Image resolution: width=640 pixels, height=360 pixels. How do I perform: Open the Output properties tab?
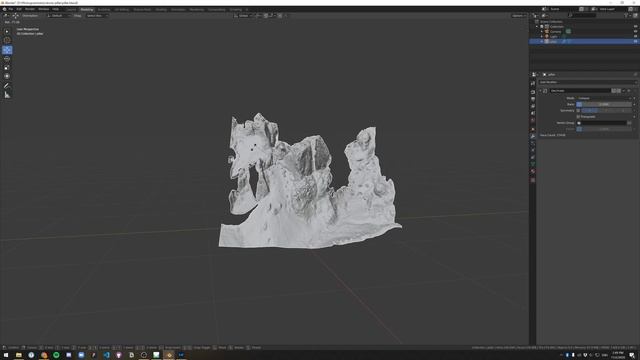(533, 99)
